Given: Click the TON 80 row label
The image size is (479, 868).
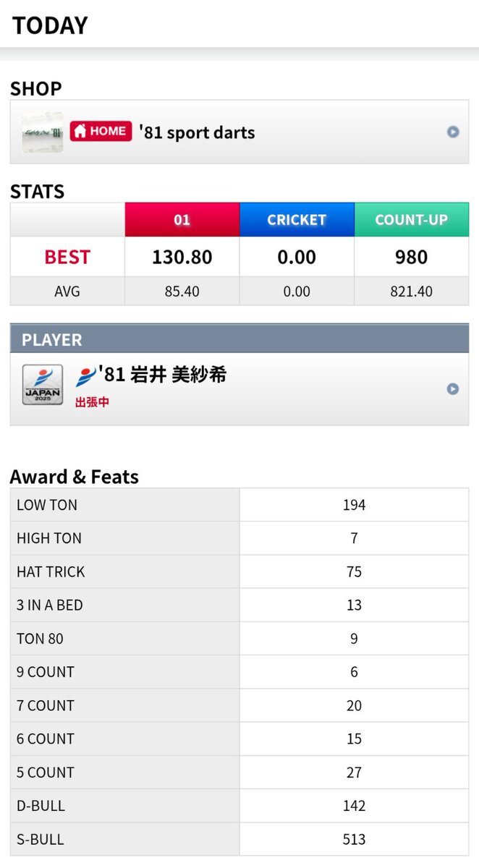Looking at the screenshot, I should 40,639.
